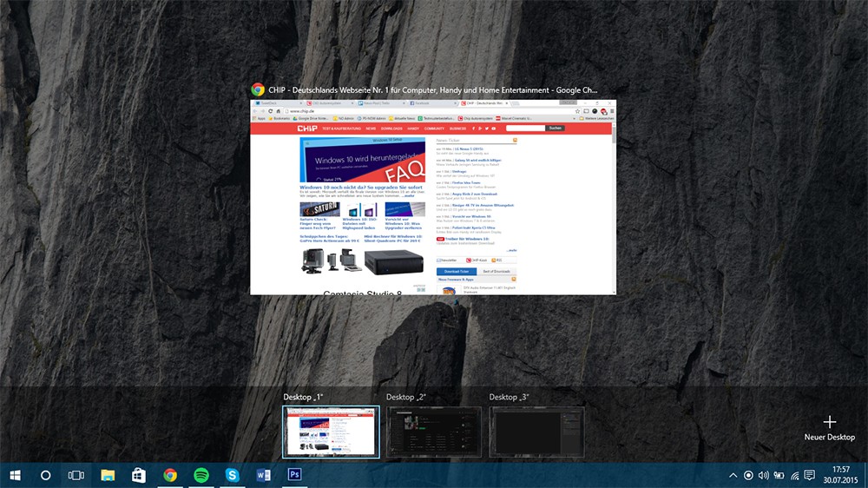Open File Explorer from the taskbar
The image size is (868, 488).
click(x=108, y=475)
